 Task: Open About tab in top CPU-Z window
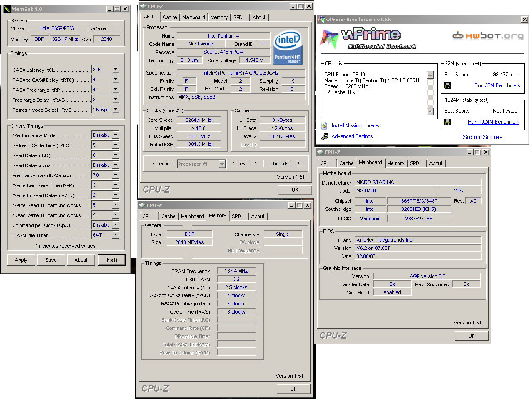259,17
